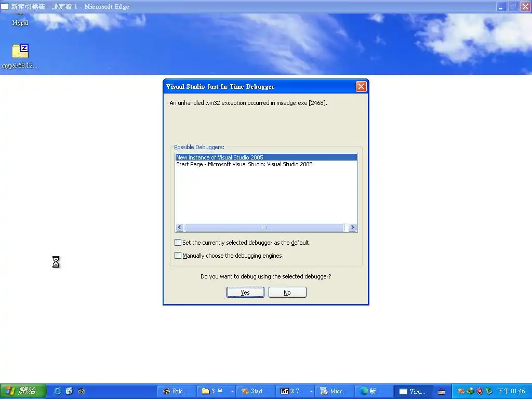This screenshot has width=532, height=399.
Task: Close the Microsoft Edge window
Action: (525, 6)
